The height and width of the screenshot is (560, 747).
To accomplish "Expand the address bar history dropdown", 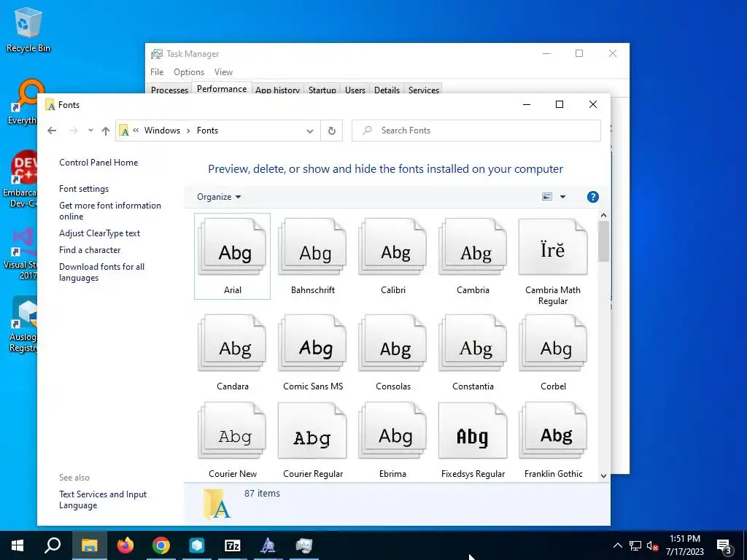I will (x=309, y=131).
